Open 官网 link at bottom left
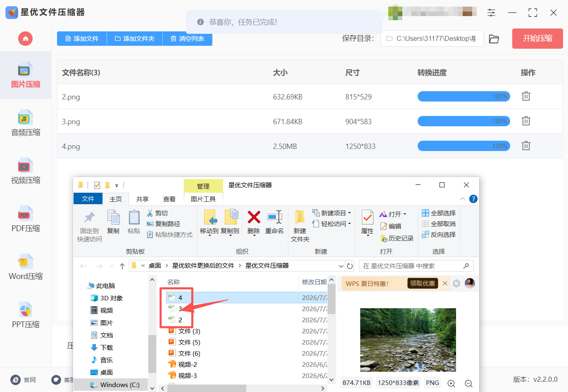The width and height of the screenshot is (568, 392). (x=23, y=380)
